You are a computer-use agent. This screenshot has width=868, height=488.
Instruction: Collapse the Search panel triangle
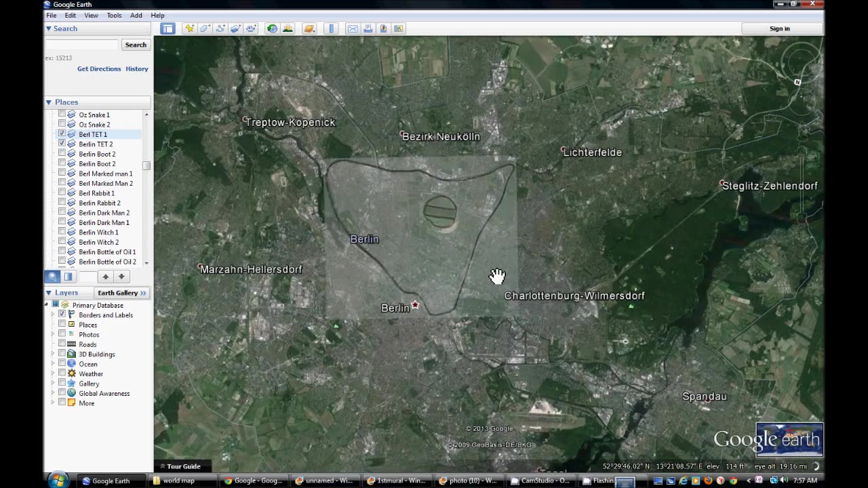pyautogui.click(x=49, y=28)
